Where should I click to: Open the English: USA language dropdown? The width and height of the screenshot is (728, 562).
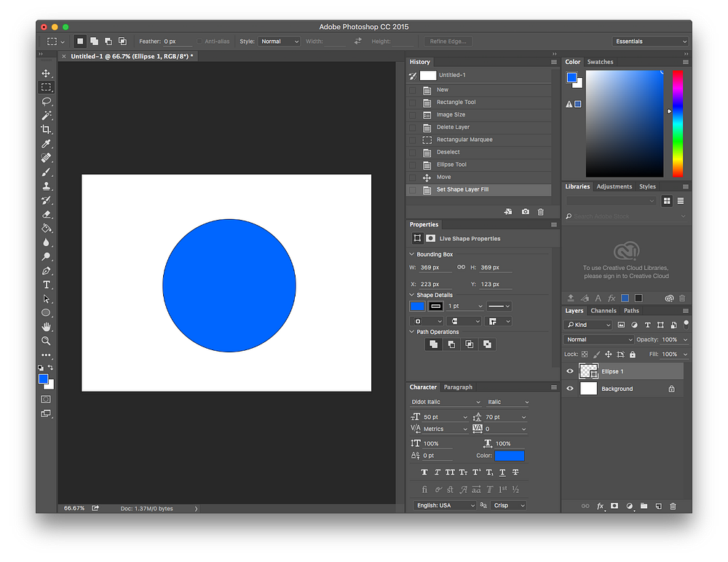[445, 505]
